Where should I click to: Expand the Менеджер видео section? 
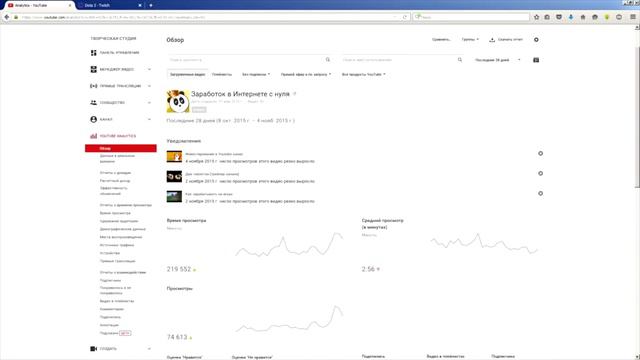point(149,69)
